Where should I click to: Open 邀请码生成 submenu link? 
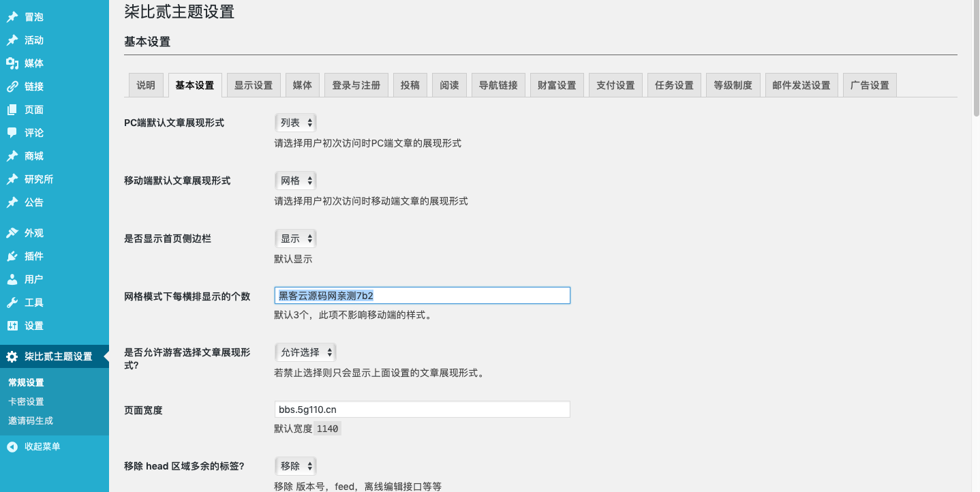pos(31,421)
